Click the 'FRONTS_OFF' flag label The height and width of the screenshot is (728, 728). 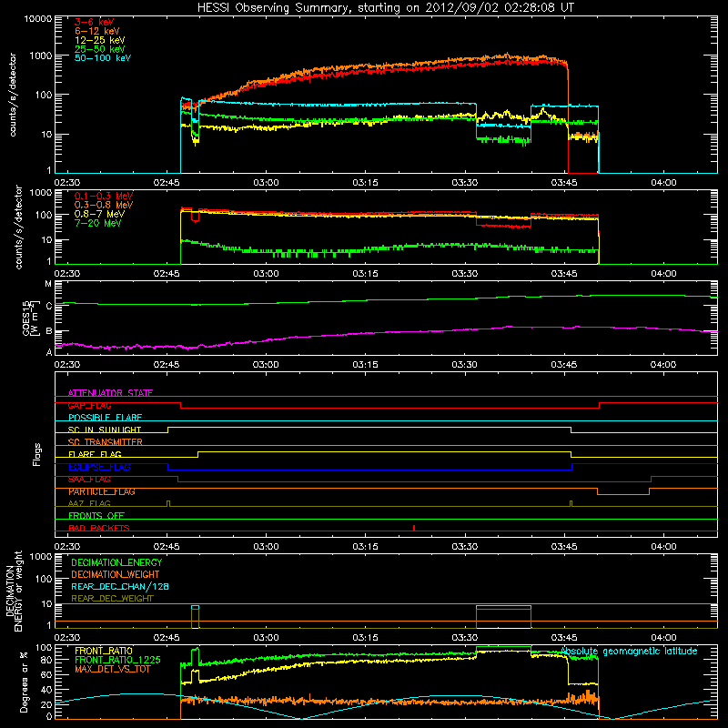tap(96, 516)
